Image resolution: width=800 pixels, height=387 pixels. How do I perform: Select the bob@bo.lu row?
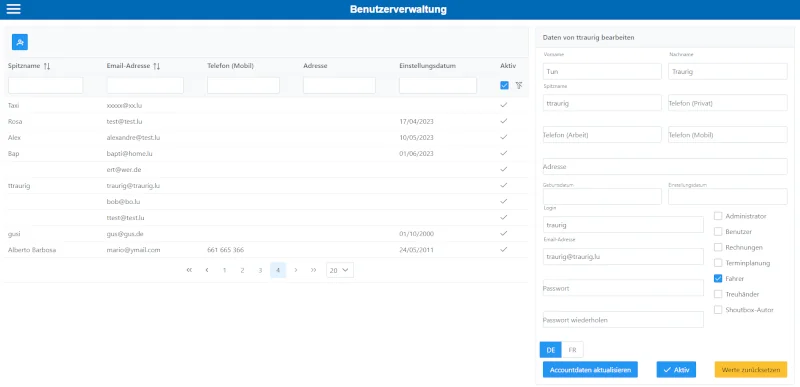266,201
